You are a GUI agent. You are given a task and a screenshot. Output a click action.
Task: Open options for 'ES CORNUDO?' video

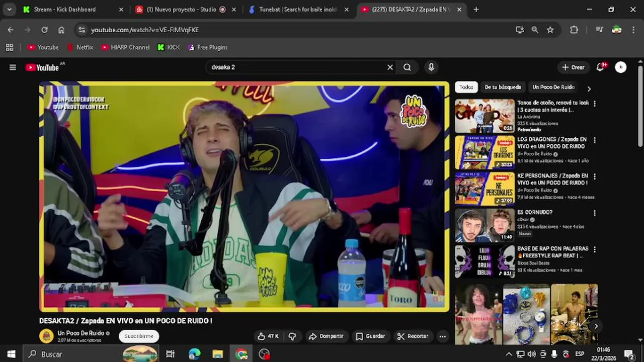click(x=595, y=213)
